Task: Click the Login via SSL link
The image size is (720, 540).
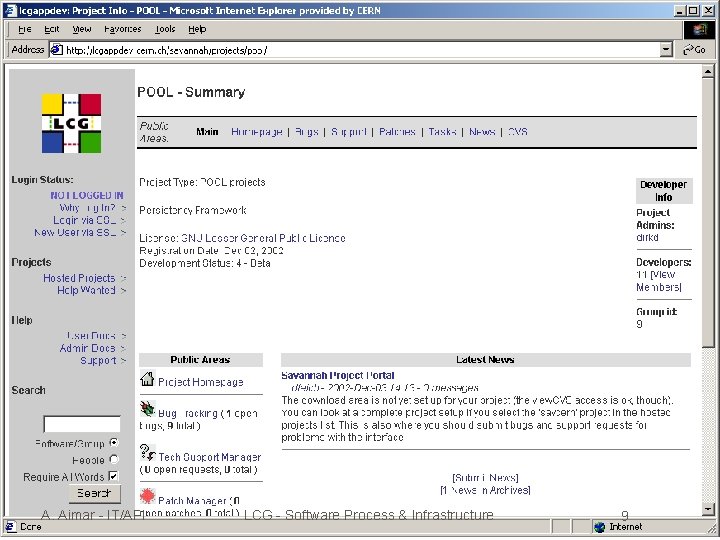Action: click(84, 220)
